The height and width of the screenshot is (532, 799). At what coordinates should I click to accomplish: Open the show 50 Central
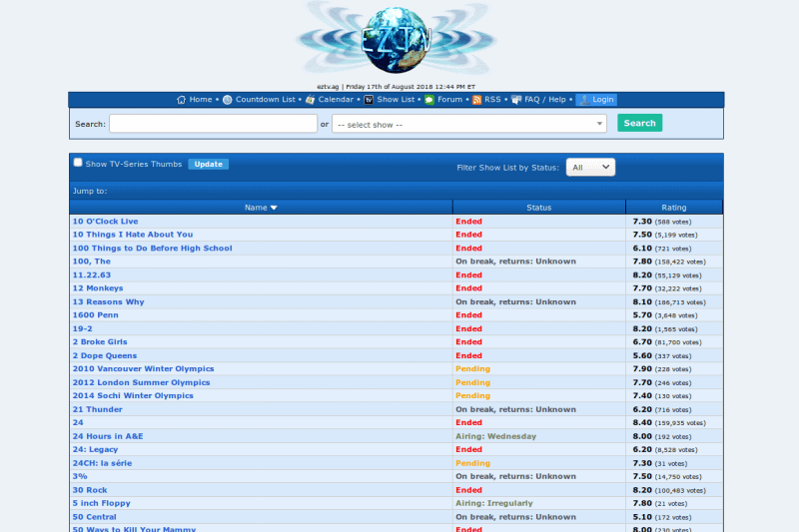(94, 517)
